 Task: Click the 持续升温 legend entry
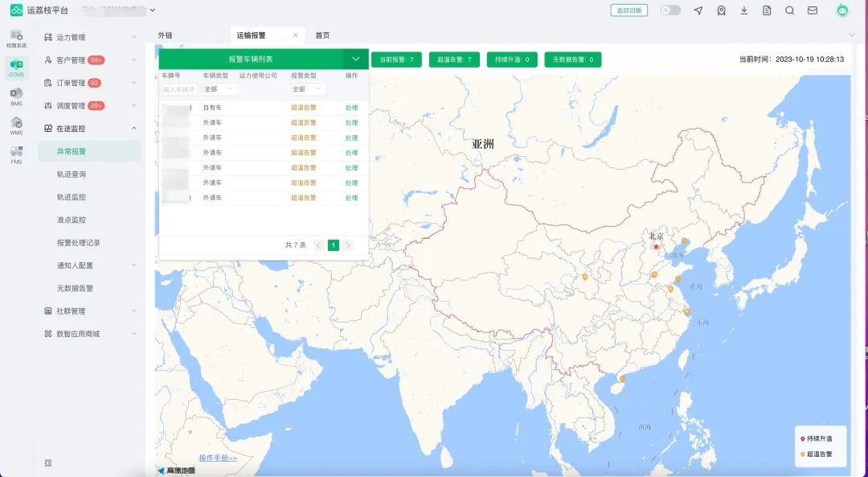[816, 438]
